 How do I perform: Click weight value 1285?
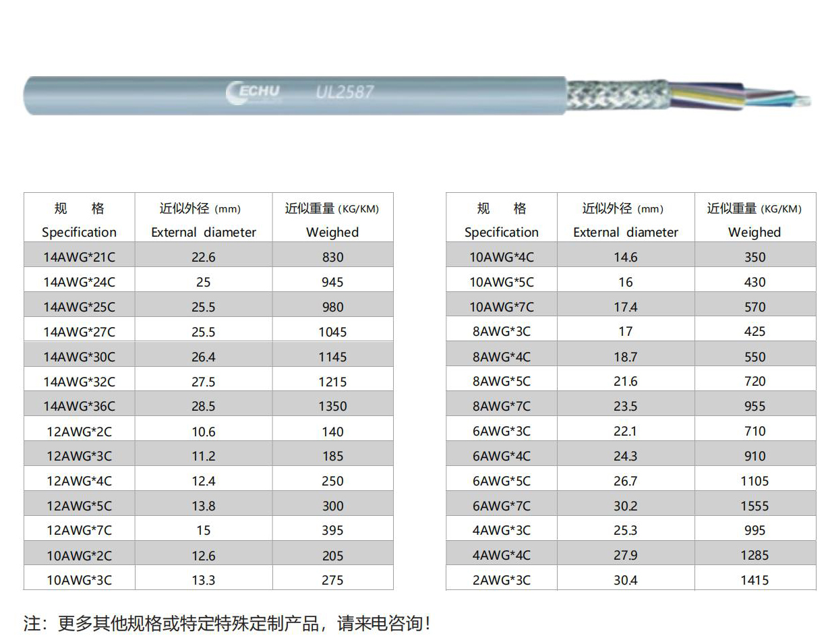[755, 555]
